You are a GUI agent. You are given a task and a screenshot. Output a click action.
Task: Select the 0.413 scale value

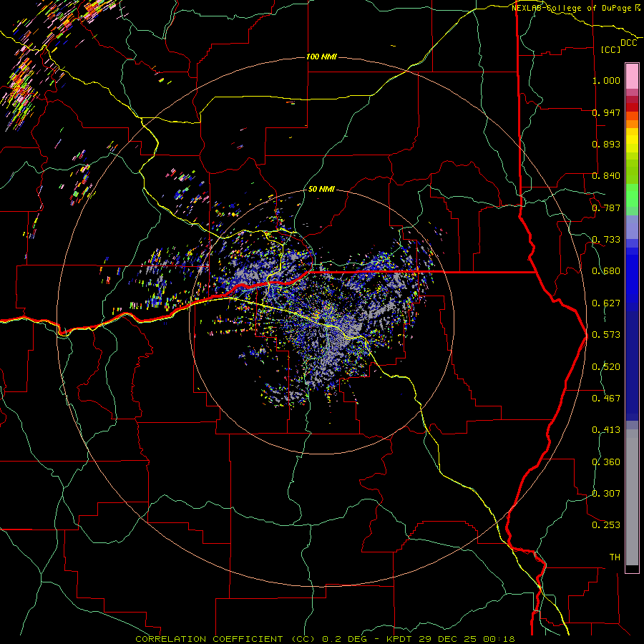[x=606, y=430]
